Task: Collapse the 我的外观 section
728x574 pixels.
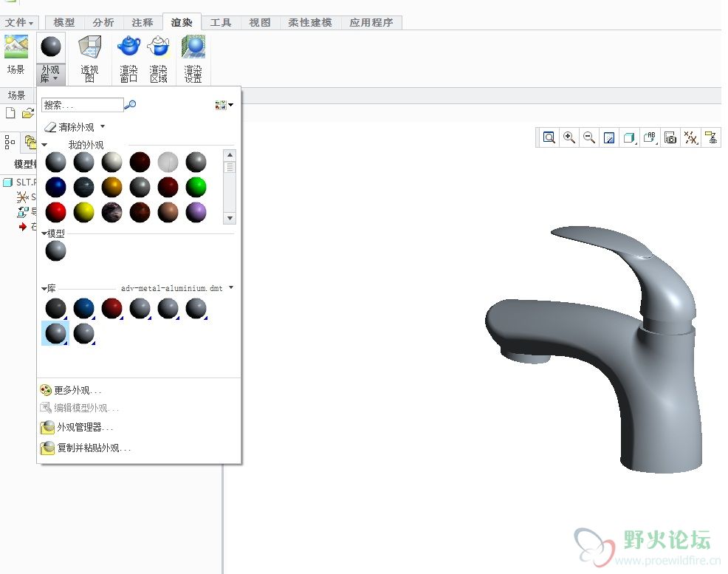Action: click(44, 145)
